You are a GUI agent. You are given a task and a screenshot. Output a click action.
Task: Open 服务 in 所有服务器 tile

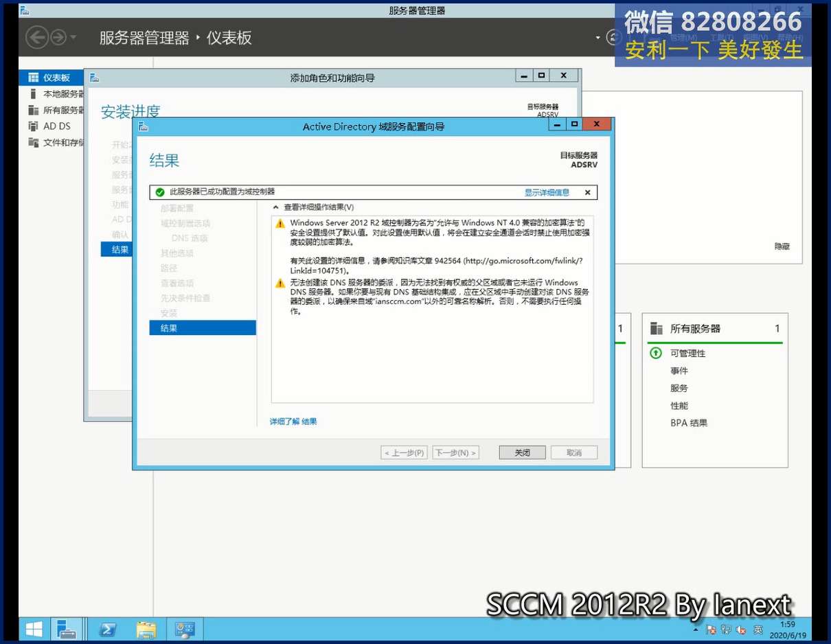pyautogui.click(x=679, y=388)
